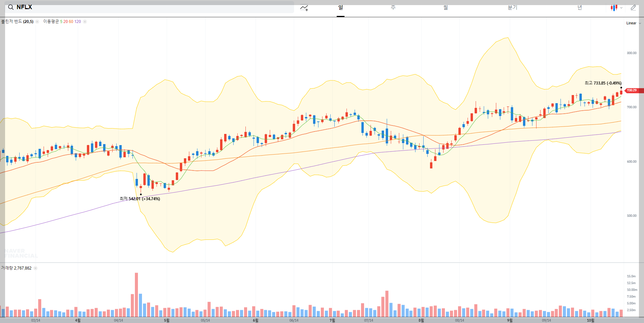Image resolution: width=644 pixels, height=323 pixels.
Task: Focus the NFLX ticker search field
Action: pyautogui.click(x=149, y=7)
